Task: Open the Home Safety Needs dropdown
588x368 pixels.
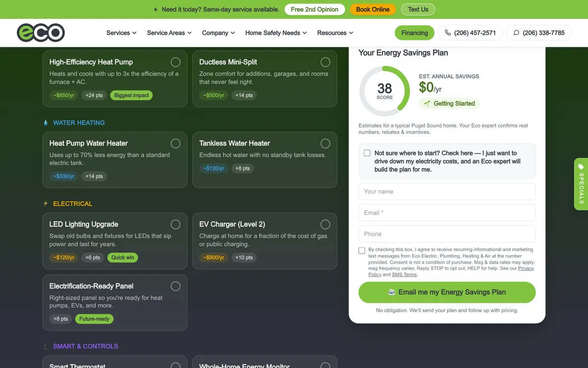Action: coord(276,33)
